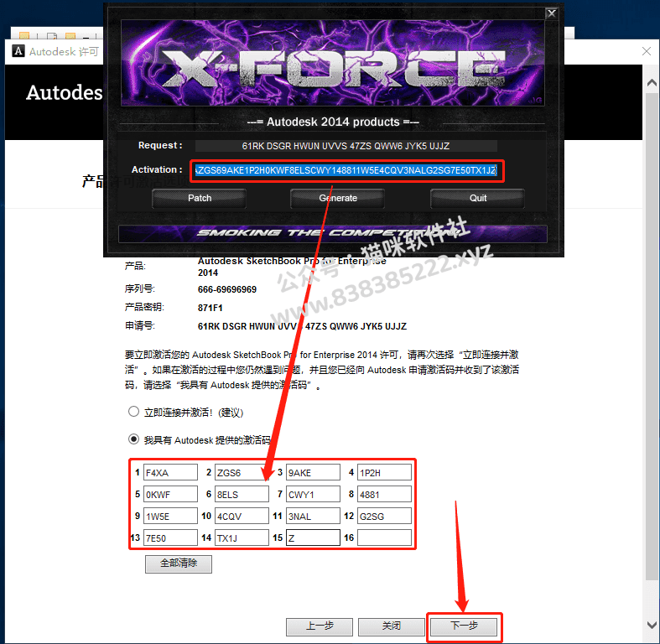
Task: Click the product key 871F1
Action: pos(210,308)
